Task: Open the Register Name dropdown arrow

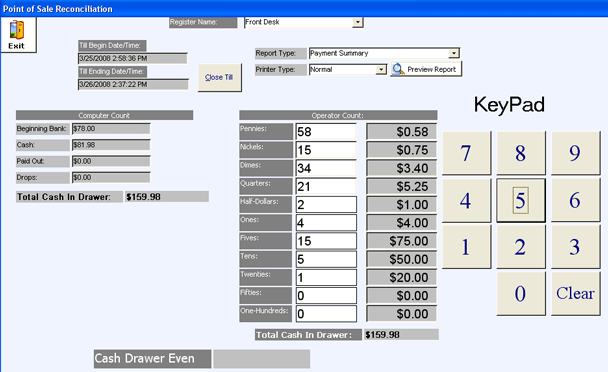Action: [x=358, y=22]
